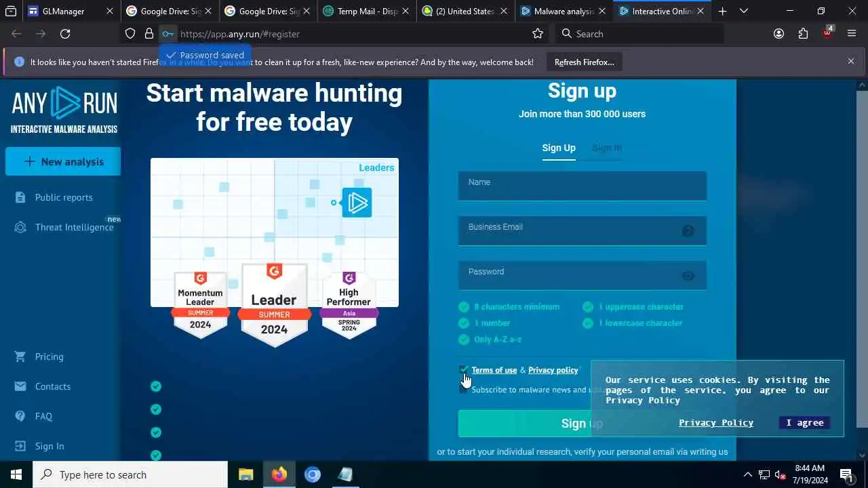
Task: Click the Windows taskbar search box
Action: [x=130, y=474]
